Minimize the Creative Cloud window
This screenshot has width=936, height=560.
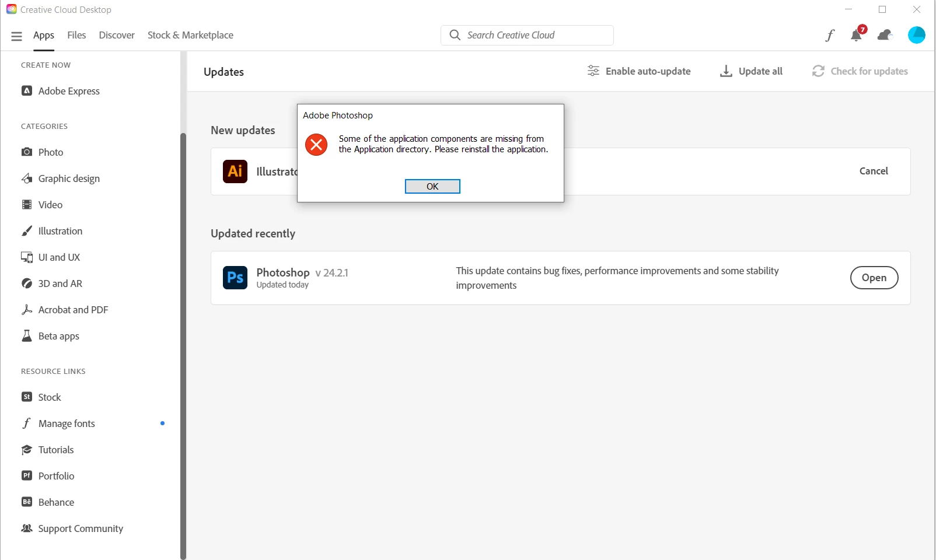pyautogui.click(x=848, y=9)
